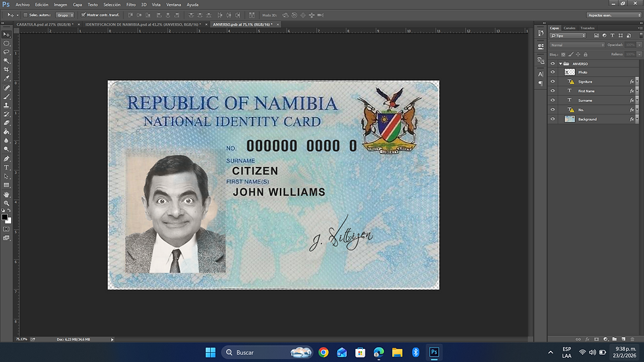
Task: Switch to IDENTIFICACION DE NAMIBIA.psd tab
Action: 143,24
